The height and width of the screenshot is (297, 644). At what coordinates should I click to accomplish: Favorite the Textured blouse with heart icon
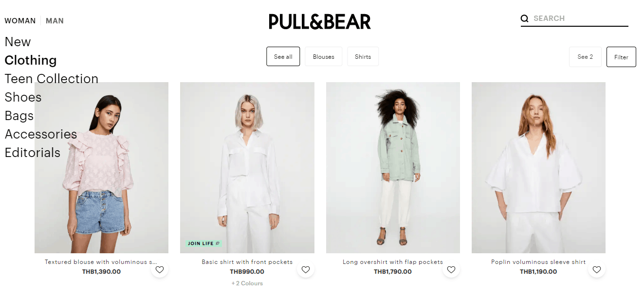[x=160, y=269]
